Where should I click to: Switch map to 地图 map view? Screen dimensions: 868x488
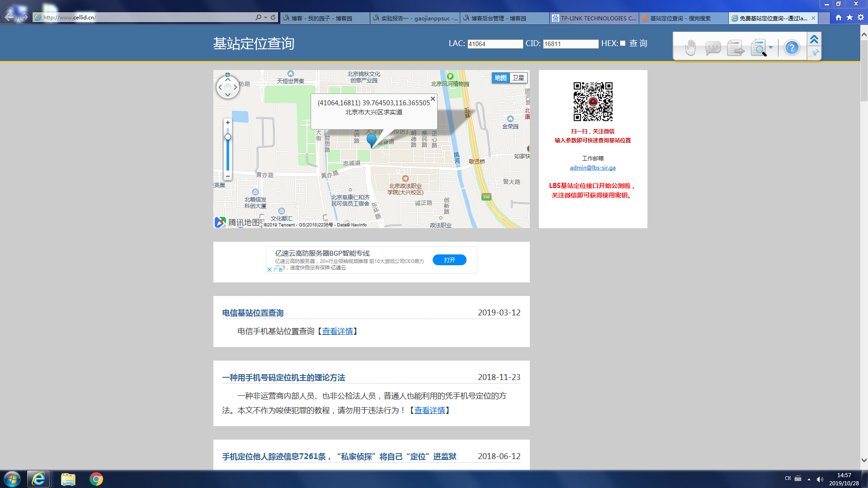(x=500, y=78)
